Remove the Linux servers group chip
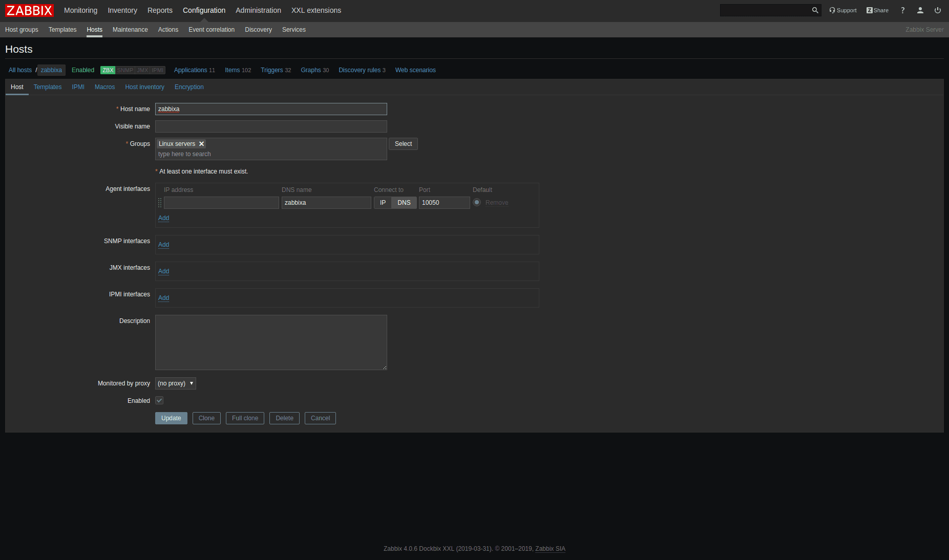 point(201,144)
